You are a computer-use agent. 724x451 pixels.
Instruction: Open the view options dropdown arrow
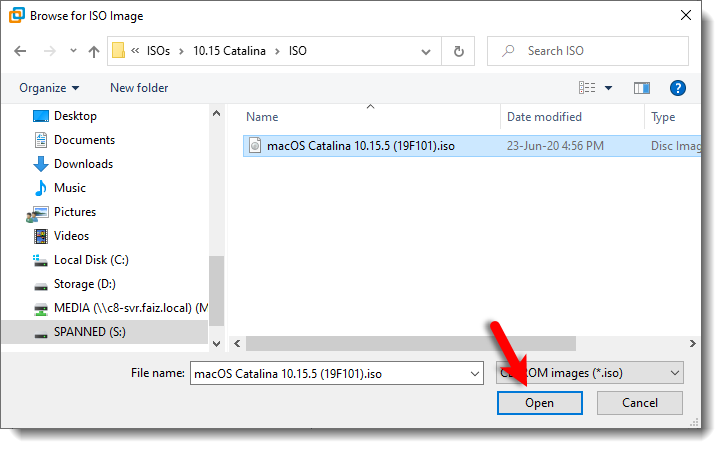[609, 88]
